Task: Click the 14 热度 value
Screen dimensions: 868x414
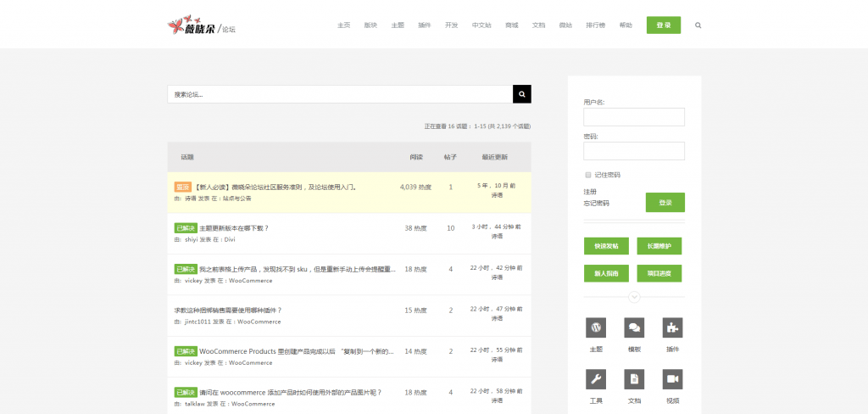Action: point(415,351)
